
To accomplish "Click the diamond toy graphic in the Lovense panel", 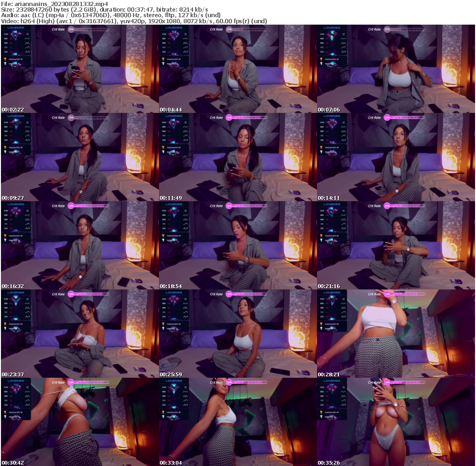I will pyautogui.click(x=15, y=34).
